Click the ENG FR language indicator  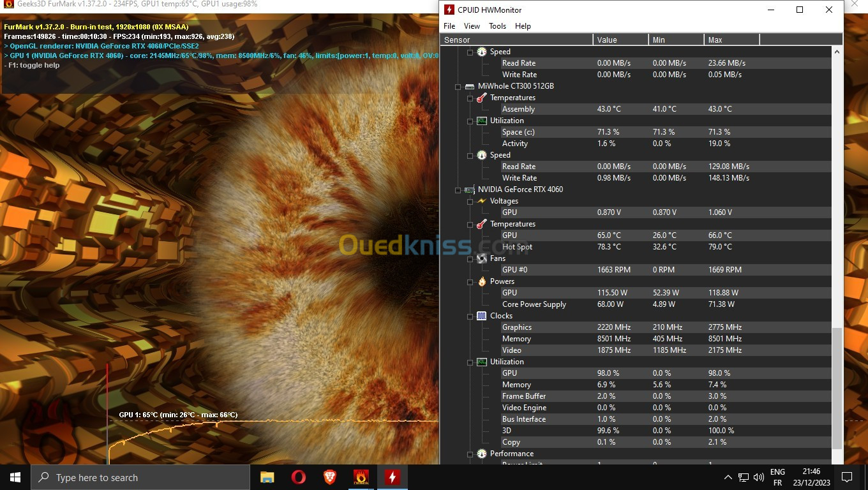point(777,477)
